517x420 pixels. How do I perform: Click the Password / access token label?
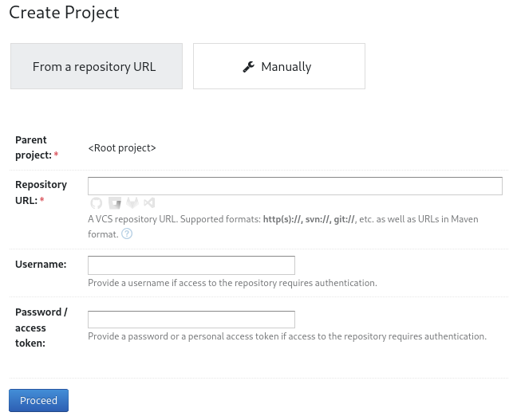[x=41, y=328]
